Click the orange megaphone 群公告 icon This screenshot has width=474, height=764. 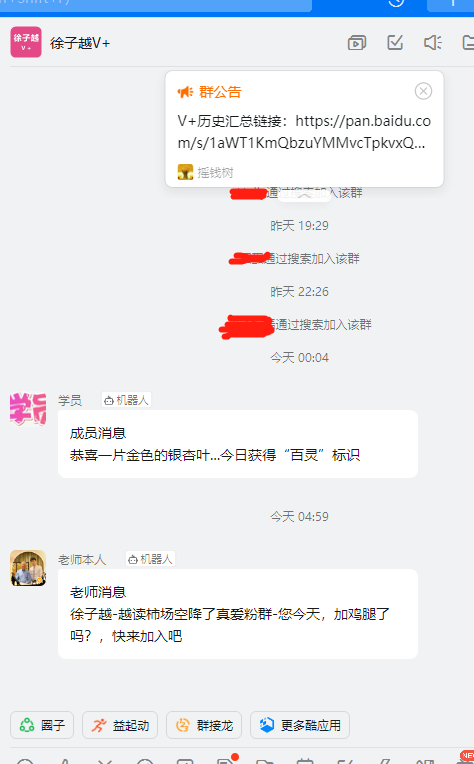[x=185, y=92]
